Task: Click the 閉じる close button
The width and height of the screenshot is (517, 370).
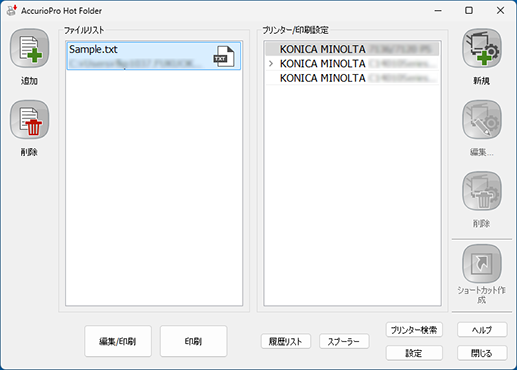Action: pyautogui.click(x=482, y=353)
